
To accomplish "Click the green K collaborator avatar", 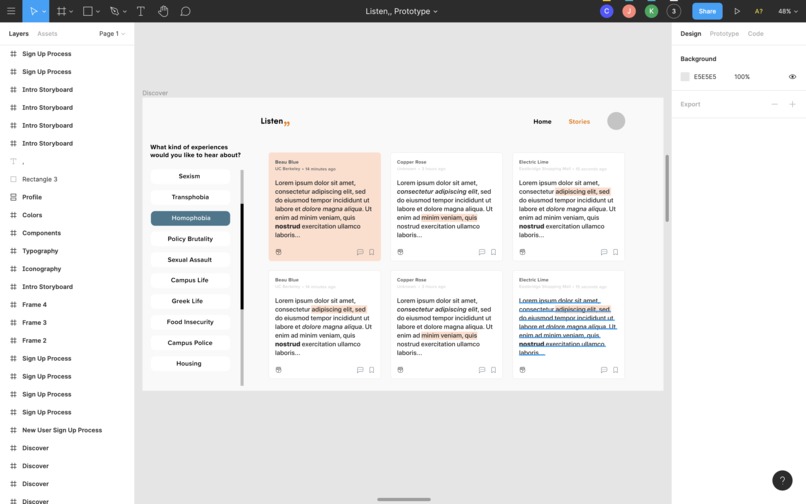I will coord(651,11).
